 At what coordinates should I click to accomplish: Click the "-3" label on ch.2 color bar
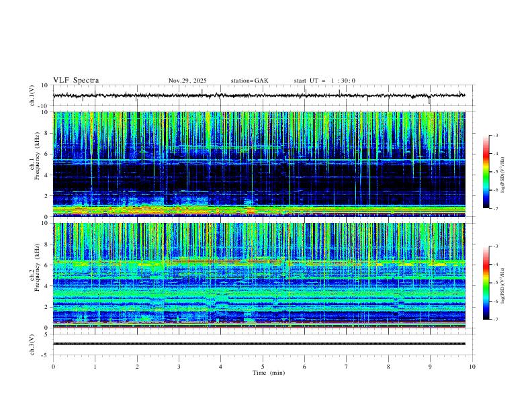pos(495,246)
